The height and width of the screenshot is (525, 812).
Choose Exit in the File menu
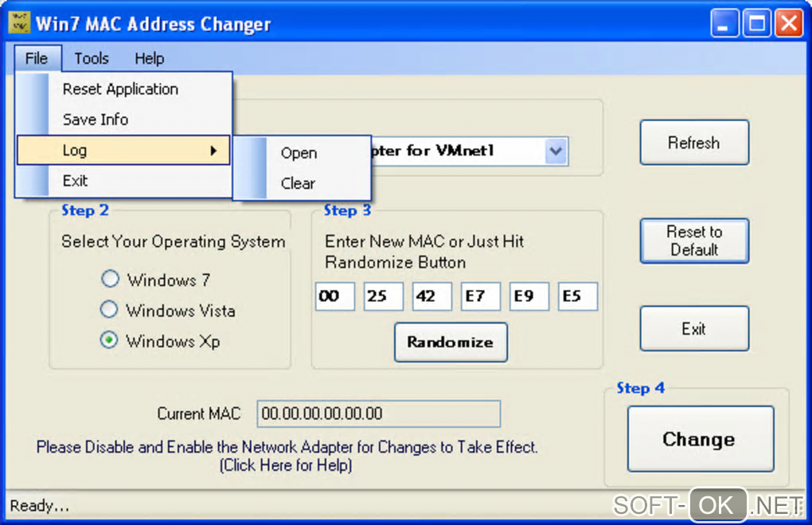pyautogui.click(x=123, y=181)
